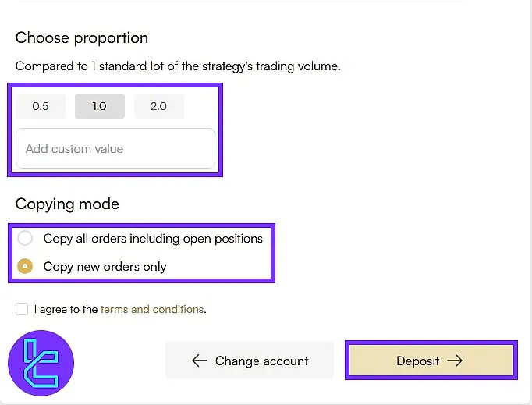Click the 'Copy all orders including open positions' label

[153, 239]
